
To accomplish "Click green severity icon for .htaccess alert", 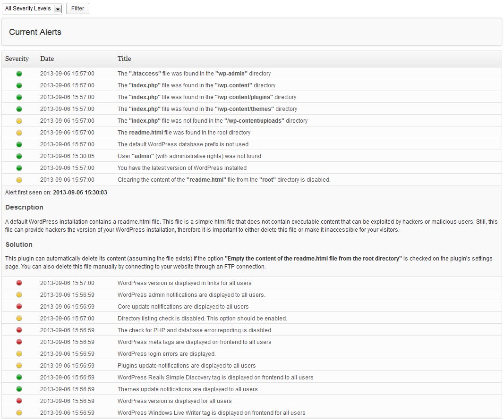I will coord(19,74).
